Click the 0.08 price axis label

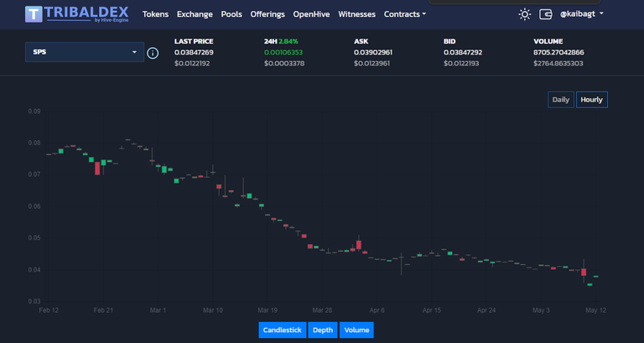point(34,143)
